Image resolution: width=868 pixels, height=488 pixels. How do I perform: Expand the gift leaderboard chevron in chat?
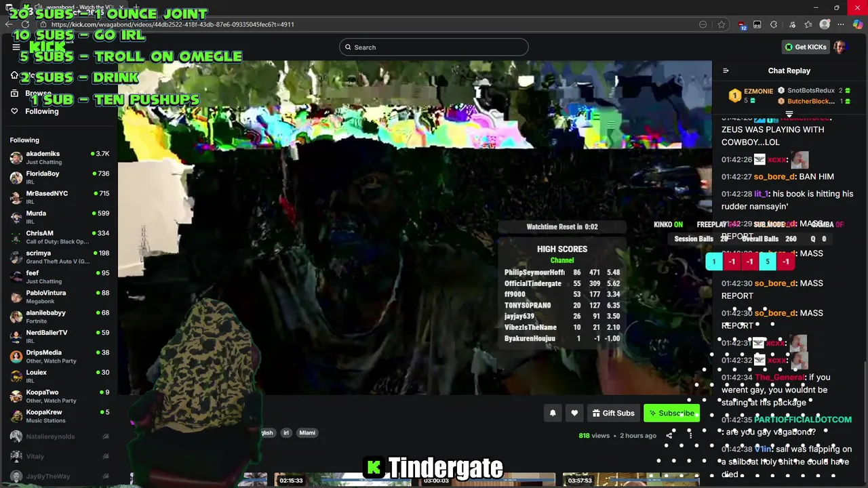click(789, 114)
